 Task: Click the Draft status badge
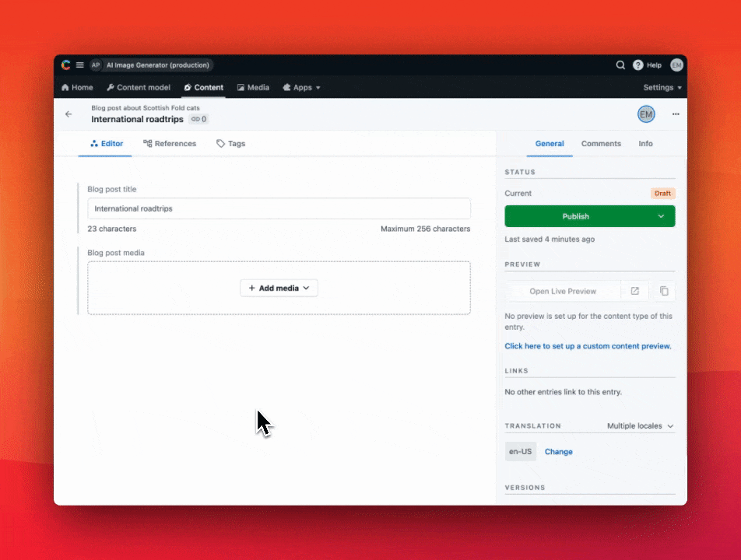662,193
